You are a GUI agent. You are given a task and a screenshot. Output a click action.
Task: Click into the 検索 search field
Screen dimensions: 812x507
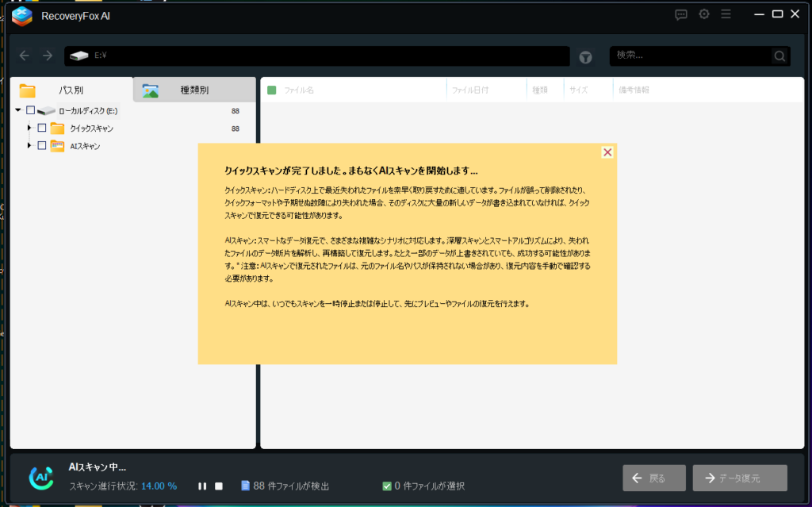pyautogui.click(x=690, y=56)
